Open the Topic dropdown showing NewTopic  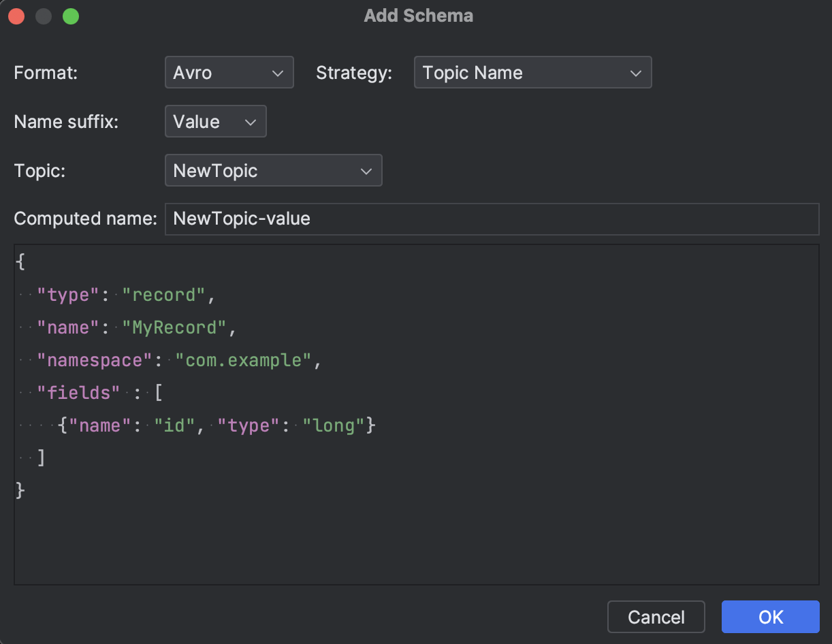click(x=273, y=170)
